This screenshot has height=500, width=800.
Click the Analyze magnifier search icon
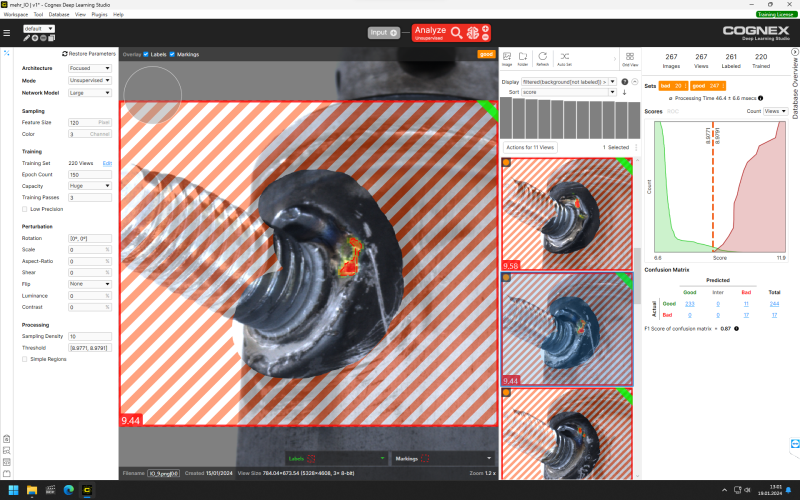(457, 33)
